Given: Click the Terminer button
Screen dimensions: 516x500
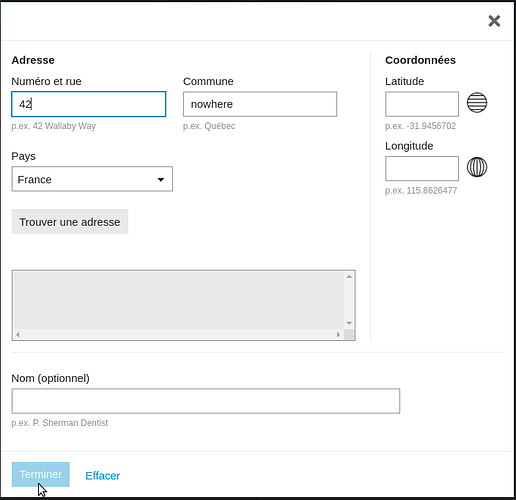Looking at the screenshot, I should (x=41, y=474).
